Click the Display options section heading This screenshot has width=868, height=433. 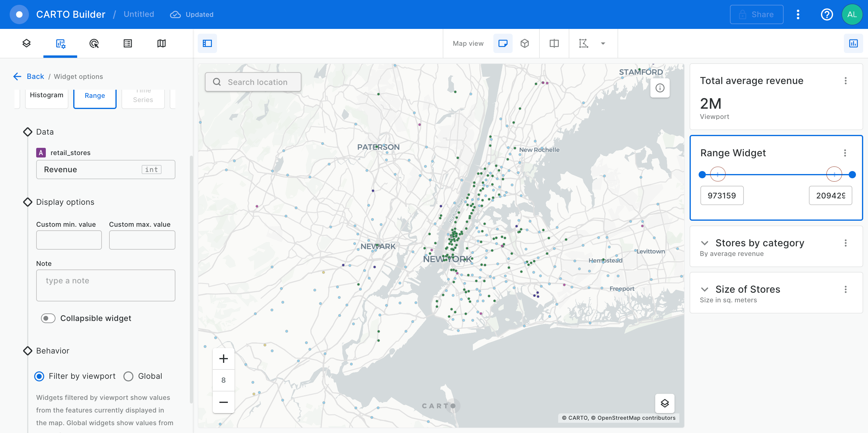click(65, 202)
